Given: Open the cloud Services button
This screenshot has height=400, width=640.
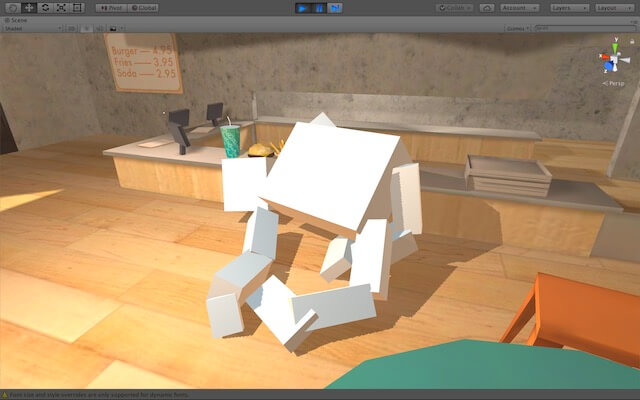Looking at the screenshot, I should (x=487, y=8).
